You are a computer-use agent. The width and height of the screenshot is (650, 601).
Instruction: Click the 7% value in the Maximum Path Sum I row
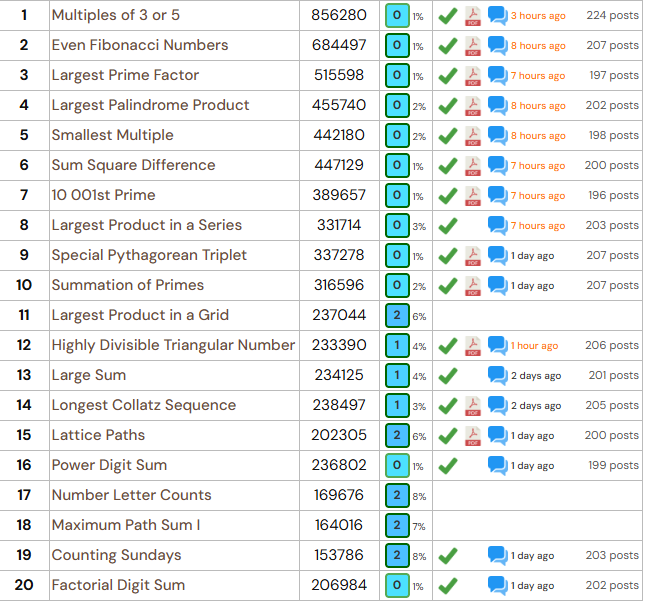pos(419,527)
